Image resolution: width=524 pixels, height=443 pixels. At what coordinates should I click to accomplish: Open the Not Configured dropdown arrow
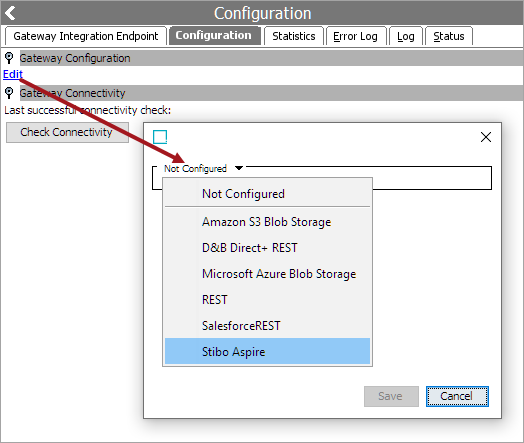(x=239, y=168)
